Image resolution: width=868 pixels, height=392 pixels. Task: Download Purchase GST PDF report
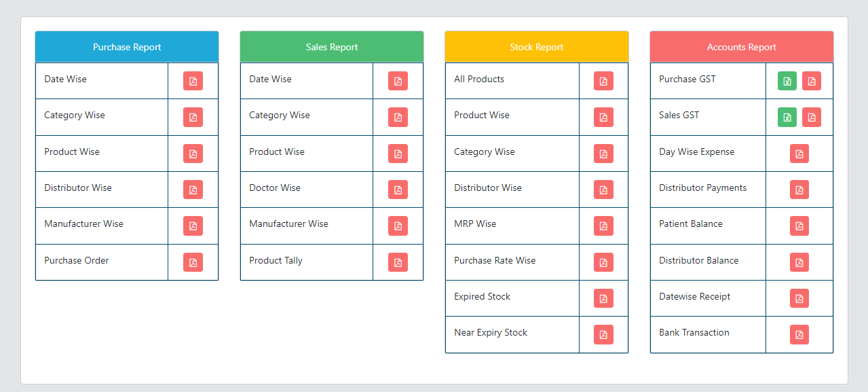pos(811,81)
